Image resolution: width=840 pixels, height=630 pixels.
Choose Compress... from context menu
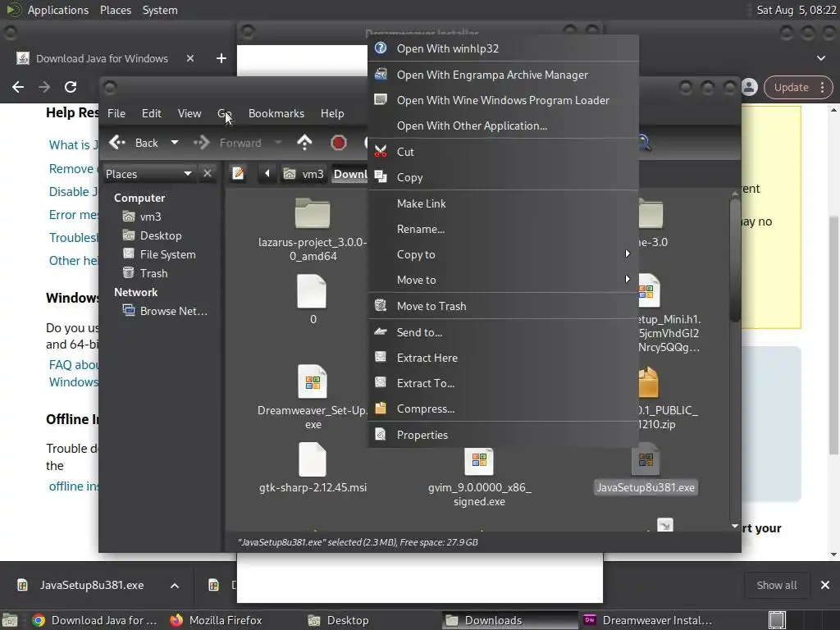pyautogui.click(x=503, y=409)
